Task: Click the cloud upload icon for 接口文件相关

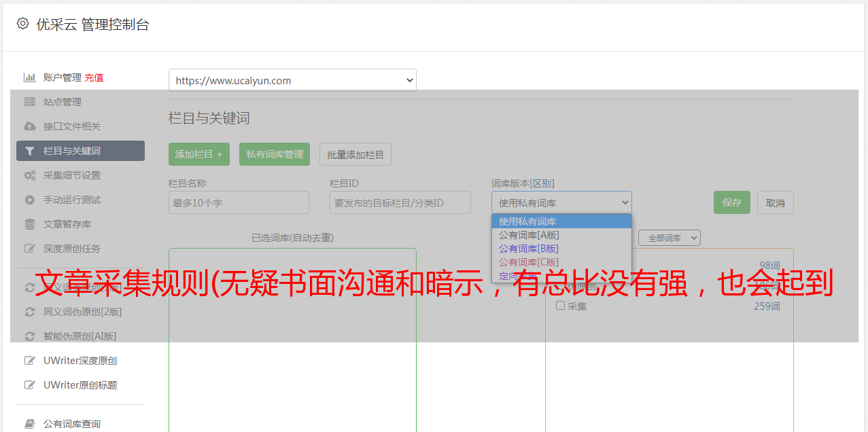Action: coord(30,126)
